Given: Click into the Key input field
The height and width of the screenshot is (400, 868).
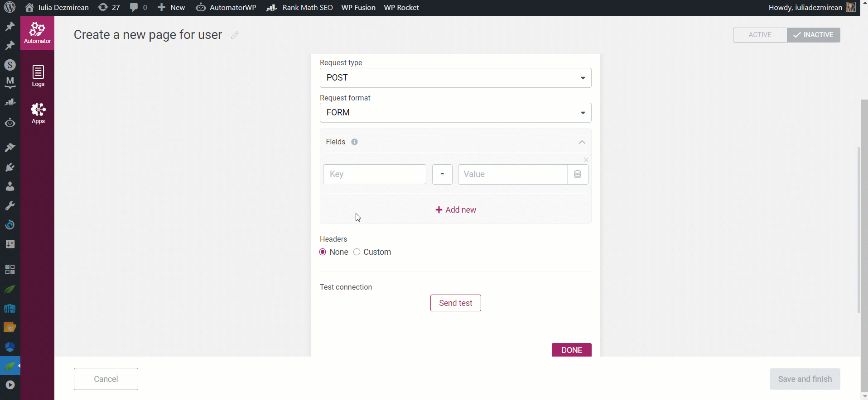Looking at the screenshot, I should (375, 174).
